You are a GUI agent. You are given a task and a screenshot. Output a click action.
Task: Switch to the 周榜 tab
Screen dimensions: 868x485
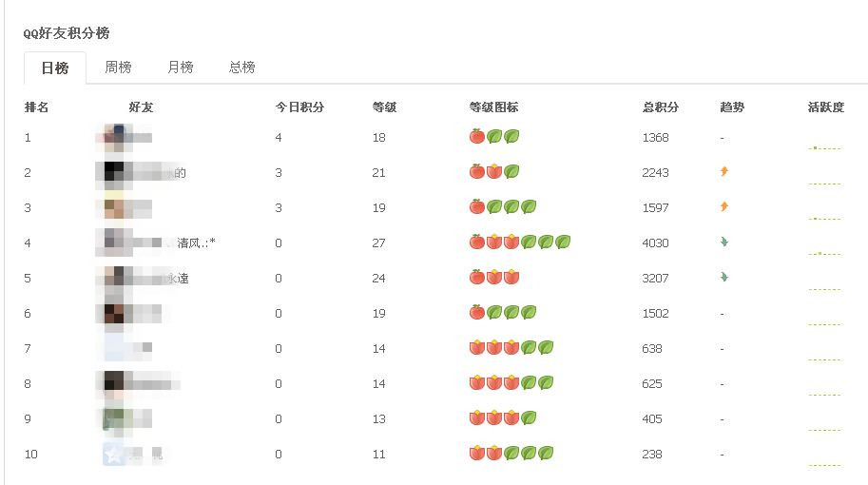pyautogui.click(x=118, y=68)
